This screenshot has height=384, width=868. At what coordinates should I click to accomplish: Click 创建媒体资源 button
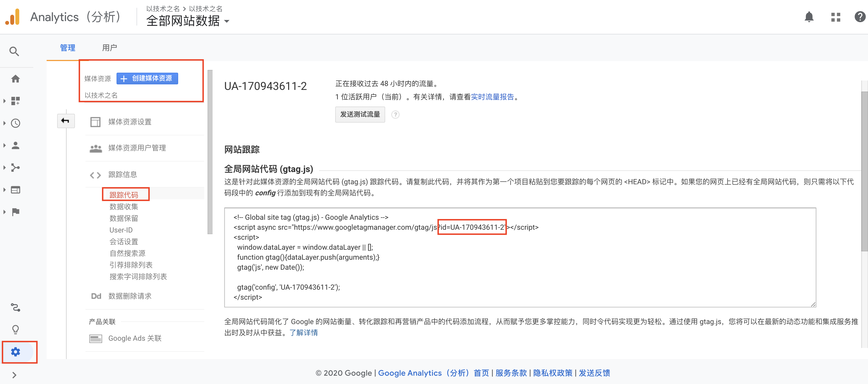[x=147, y=79]
